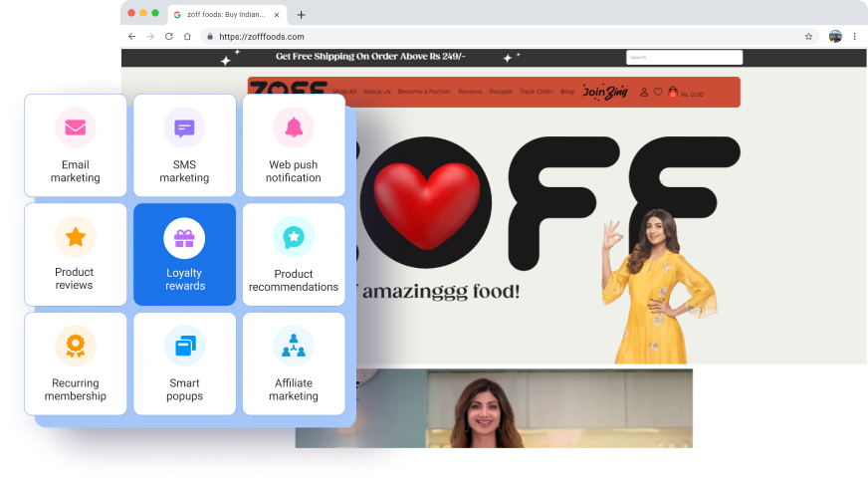Choose the Recurring membership card
The width and height of the screenshot is (868, 481).
76,363
